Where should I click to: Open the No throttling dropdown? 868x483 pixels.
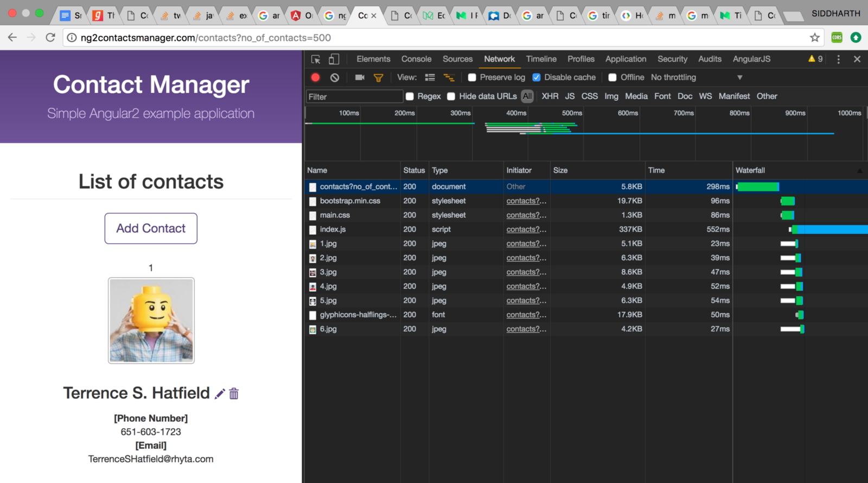tap(697, 78)
